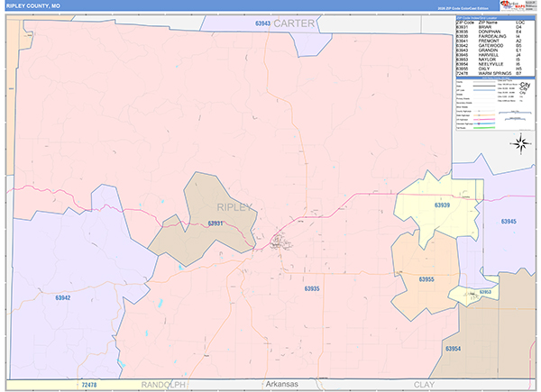Select the HARVIELL row in the ZIP index
This screenshot has width=541, height=392.
click(490, 55)
